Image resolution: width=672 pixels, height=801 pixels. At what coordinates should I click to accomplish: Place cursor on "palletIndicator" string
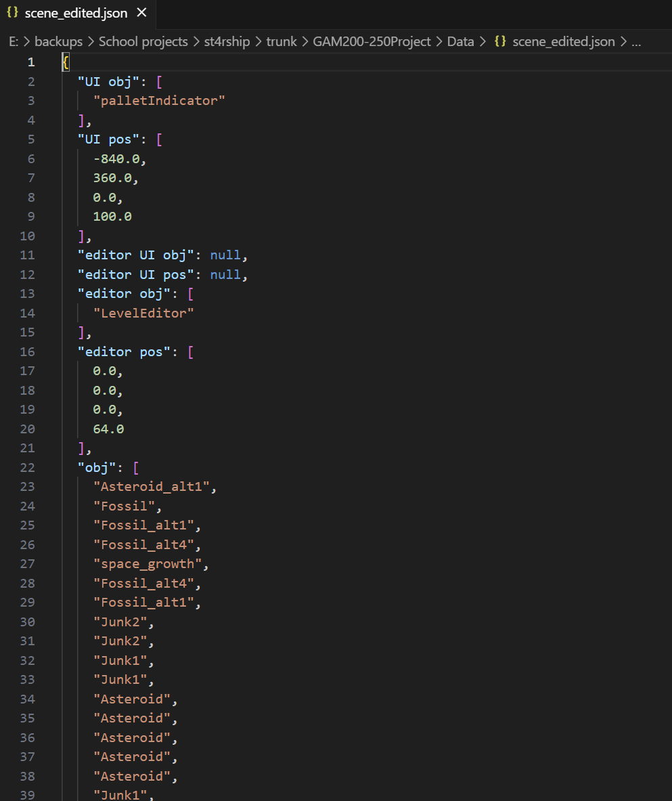coord(159,101)
